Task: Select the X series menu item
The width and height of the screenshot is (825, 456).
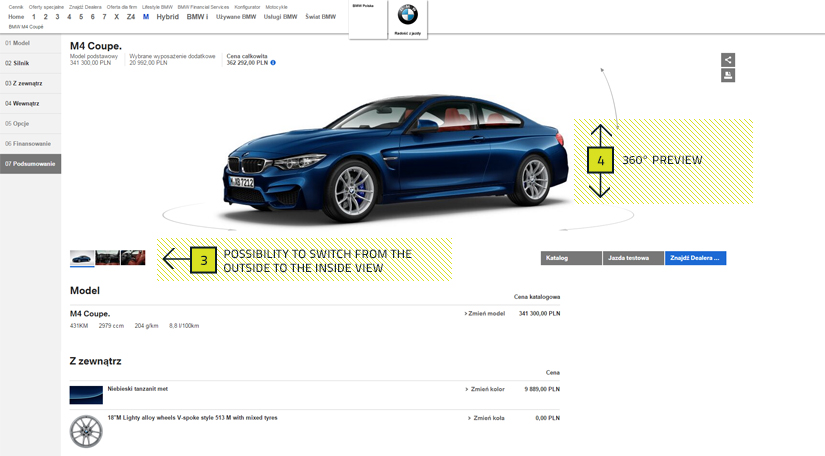Action: click(116, 17)
